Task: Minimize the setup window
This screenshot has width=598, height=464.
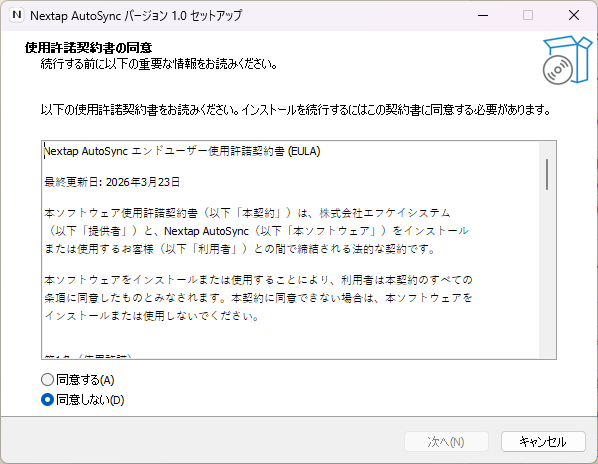Action: click(x=483, y=15)
